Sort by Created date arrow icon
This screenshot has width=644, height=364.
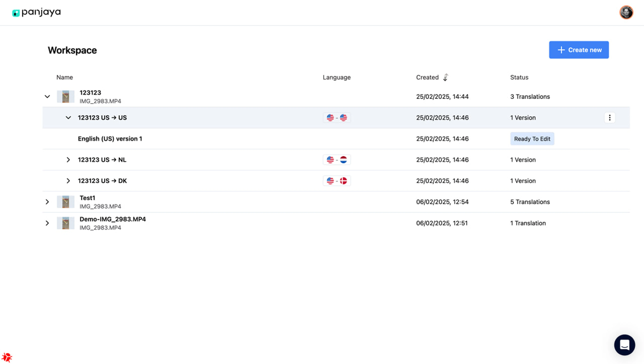click(x=445, y=77)
